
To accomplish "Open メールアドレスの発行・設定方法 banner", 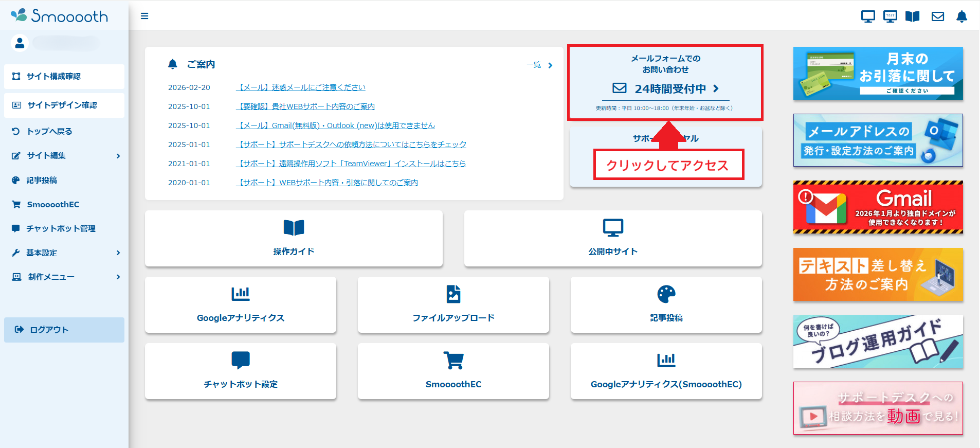I will click(x=878, y=140).
